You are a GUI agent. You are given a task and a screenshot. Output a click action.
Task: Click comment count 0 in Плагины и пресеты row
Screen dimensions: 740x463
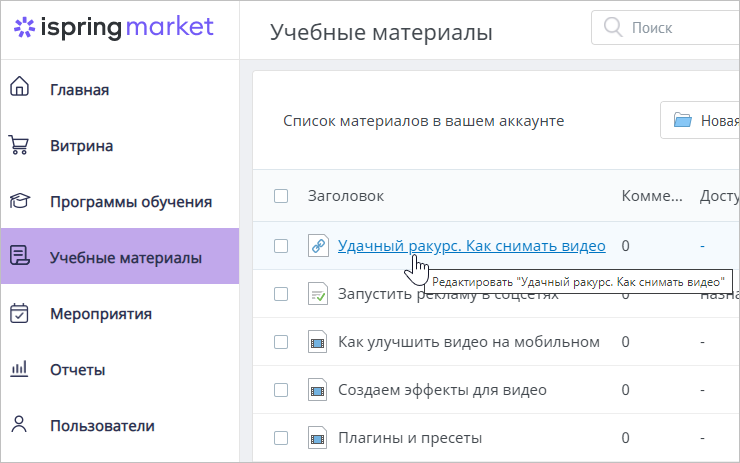click(625, 438)
